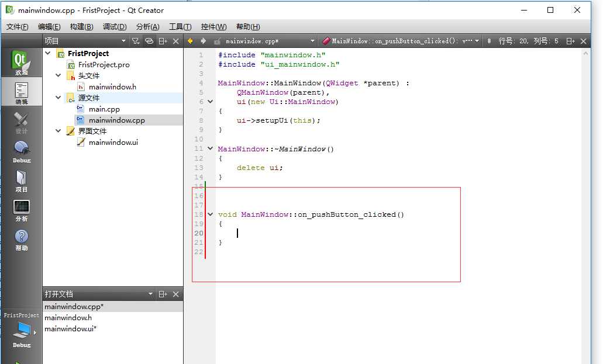Select the 源文件 folder row

coord(113,98)
